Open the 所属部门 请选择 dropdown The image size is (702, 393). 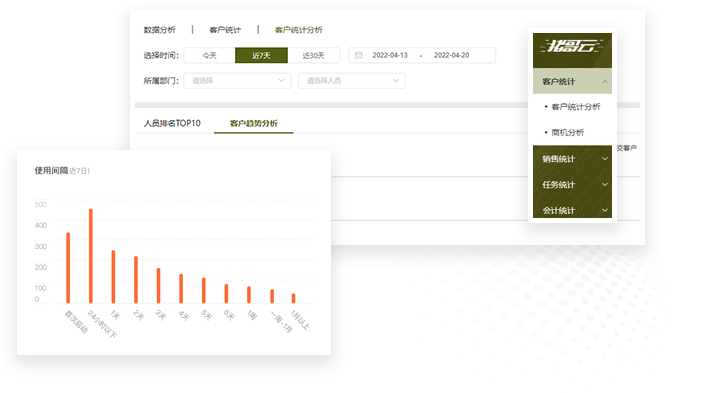click(237, 81)
